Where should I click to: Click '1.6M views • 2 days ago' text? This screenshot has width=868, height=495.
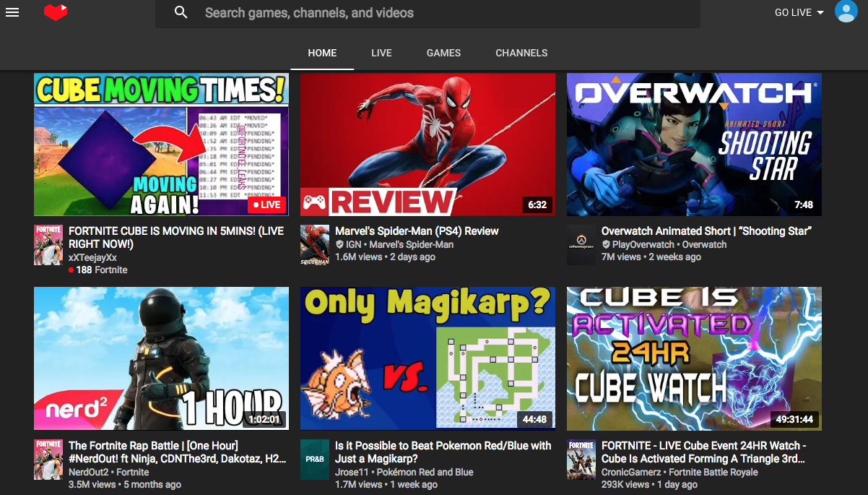pos(385,257)
